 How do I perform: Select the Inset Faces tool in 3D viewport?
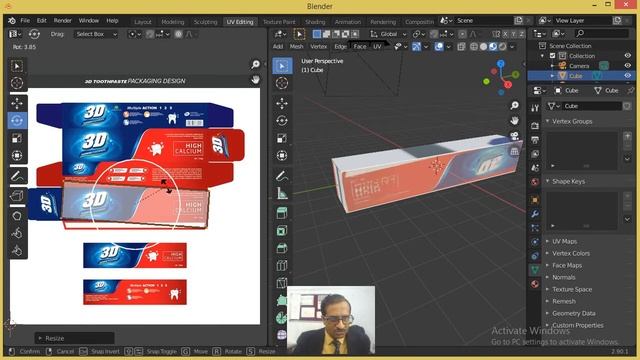pos(282,231)
